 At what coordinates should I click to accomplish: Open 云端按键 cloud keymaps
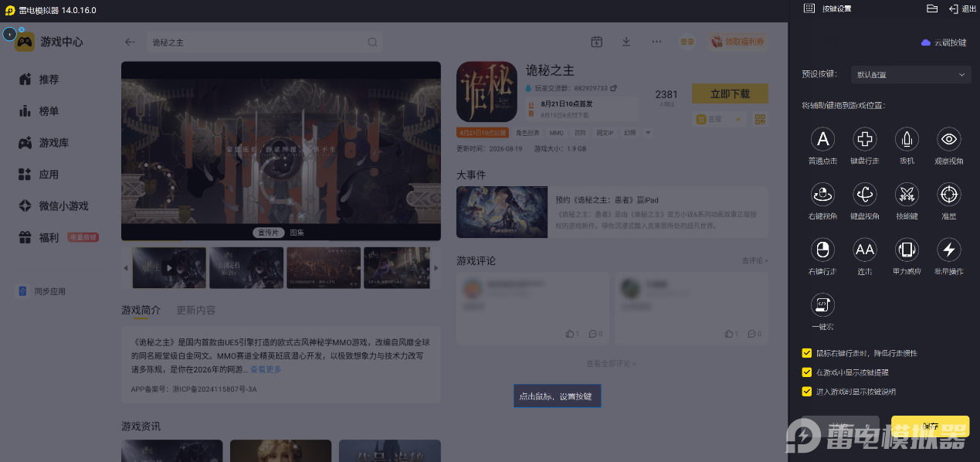(x=944, y=42)
